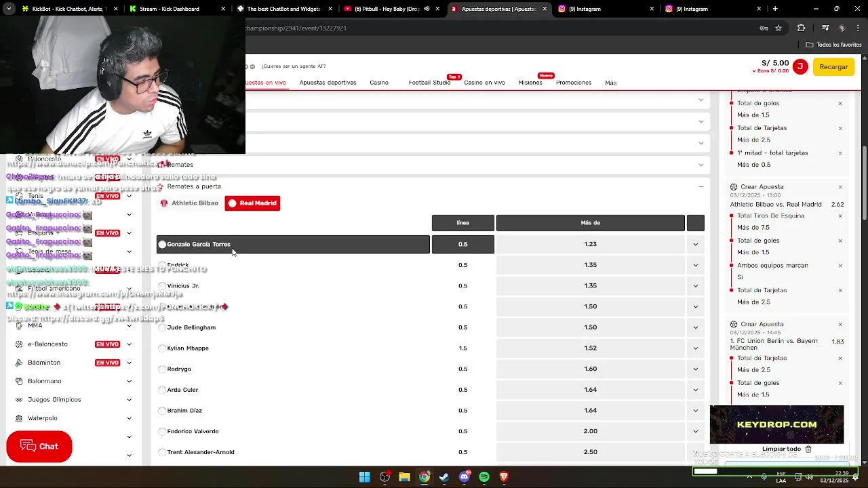The width and height of the screenshot is (868, 488).
Task: Click the 1.23 odds for Gonzalo García Torres
Action: 590,245
